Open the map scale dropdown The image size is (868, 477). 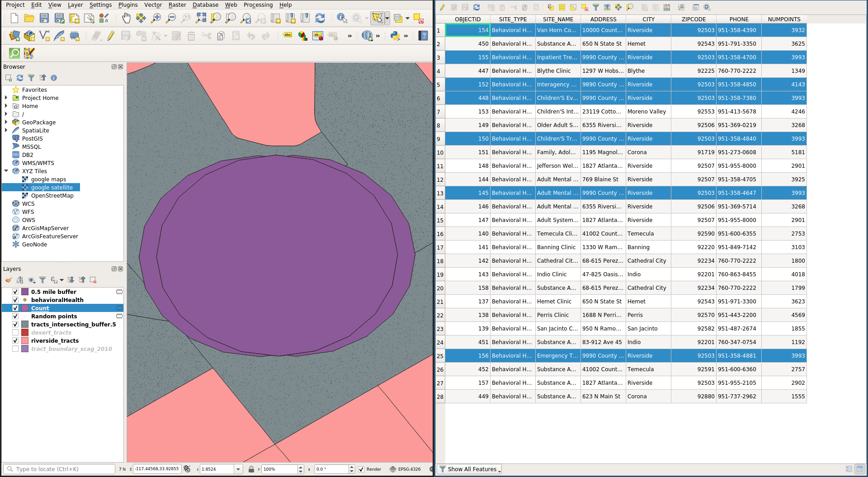[238, 469]
